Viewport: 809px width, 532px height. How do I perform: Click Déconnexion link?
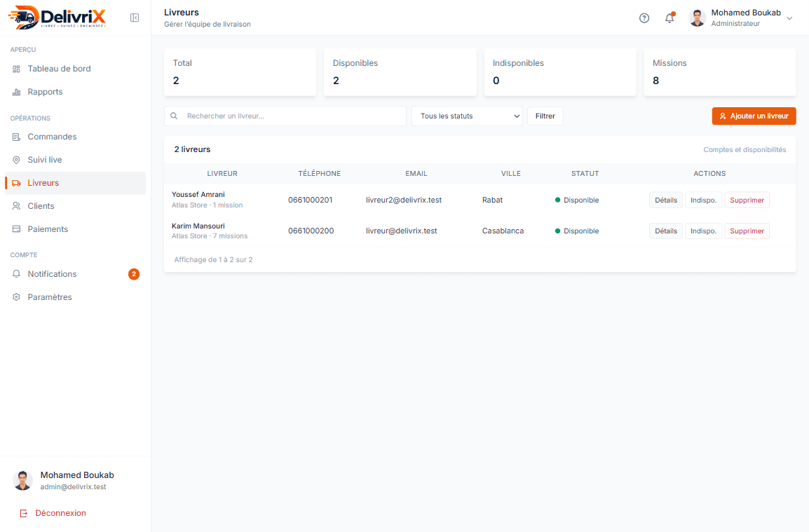click(53, 513)
